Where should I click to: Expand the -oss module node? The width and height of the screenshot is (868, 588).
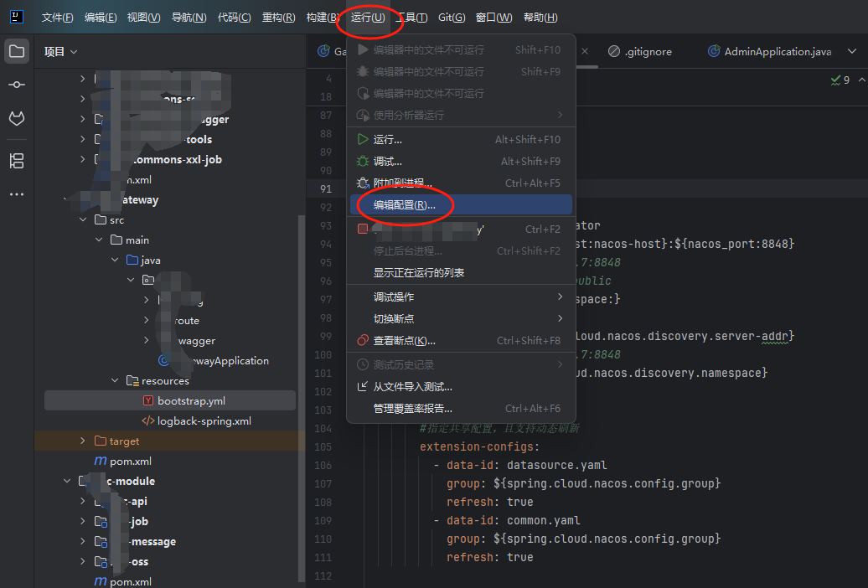[83, 561]
